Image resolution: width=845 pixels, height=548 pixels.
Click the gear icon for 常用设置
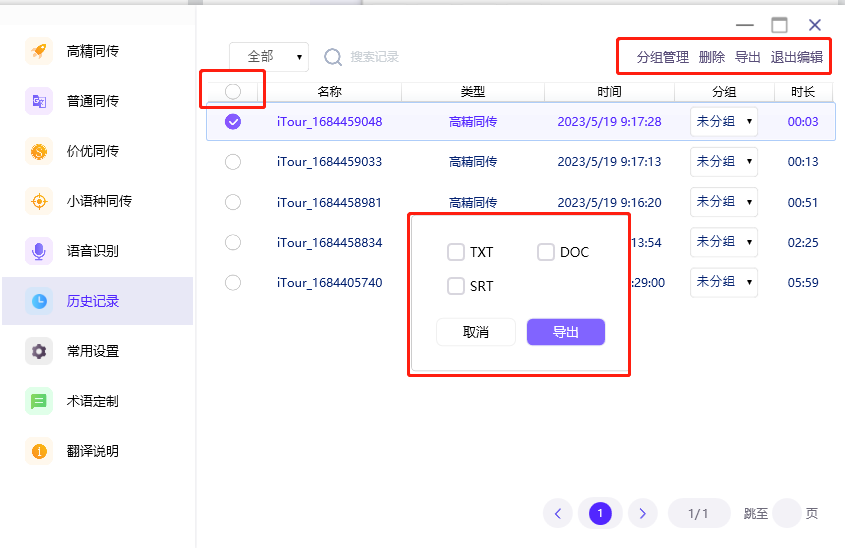[39, 351]
